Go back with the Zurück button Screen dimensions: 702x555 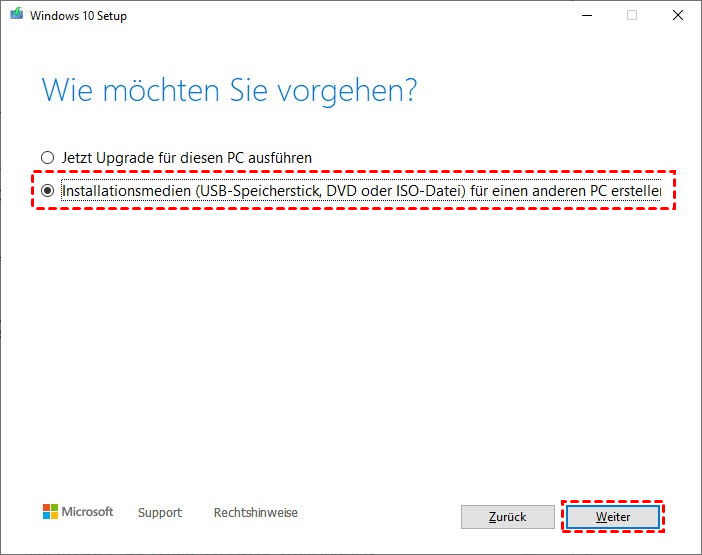(x=508, y=517)
